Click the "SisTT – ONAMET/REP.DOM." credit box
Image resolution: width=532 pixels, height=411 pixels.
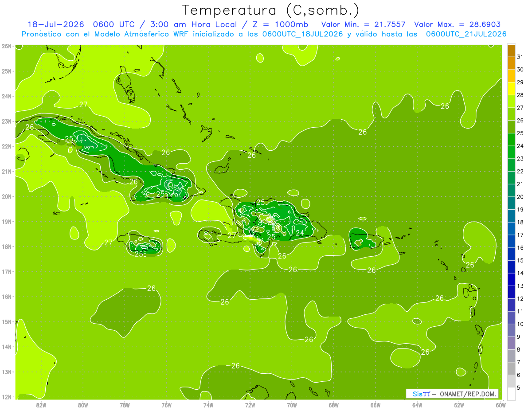(452, 394)
